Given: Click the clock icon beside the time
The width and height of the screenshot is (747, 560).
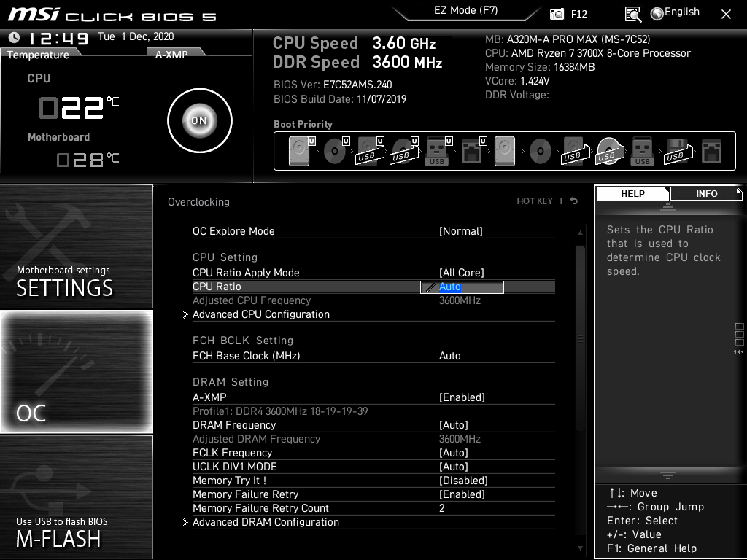Looking at the screenshot, I should pos(15,36).
